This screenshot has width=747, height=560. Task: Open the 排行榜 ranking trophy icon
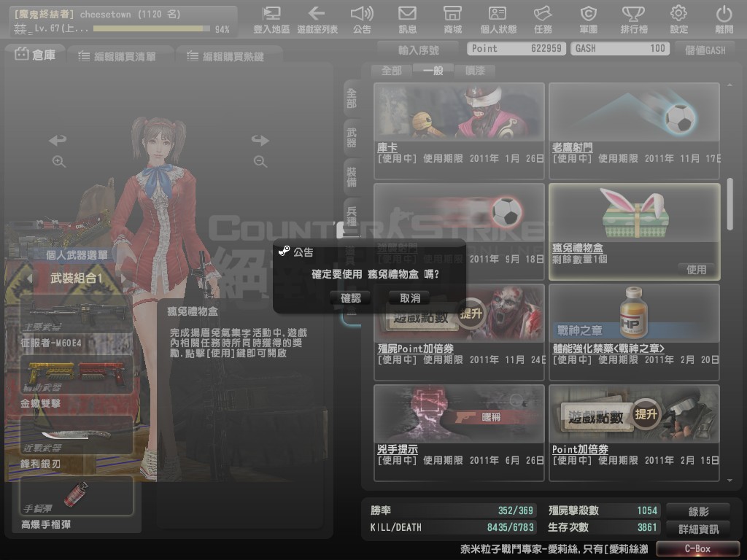(x=634, y=20)
